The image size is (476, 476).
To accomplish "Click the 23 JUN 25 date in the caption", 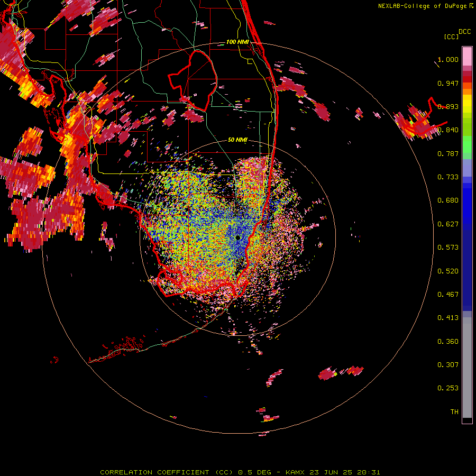I will (x=331, y=472).
